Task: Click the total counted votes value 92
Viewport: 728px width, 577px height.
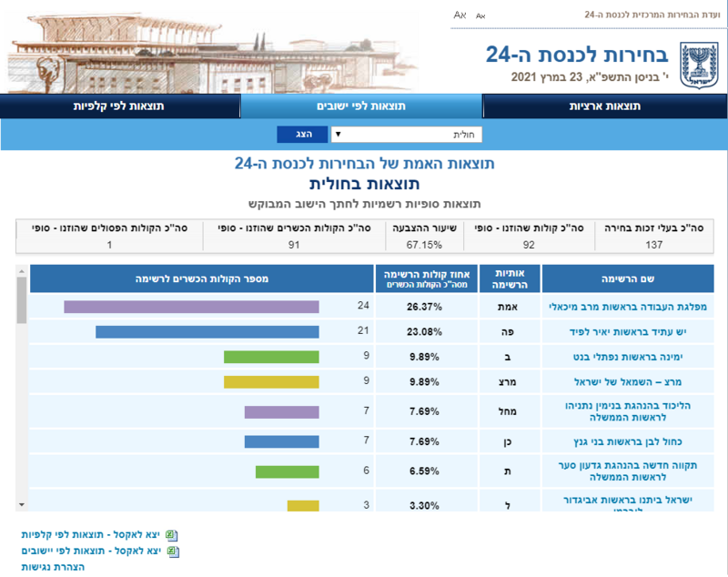Action: 529,245
